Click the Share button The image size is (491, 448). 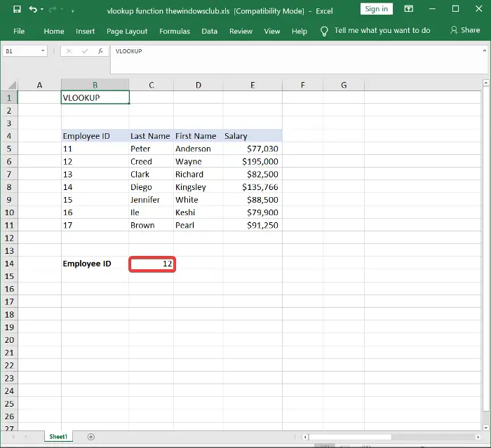click(x=465, y=30)
